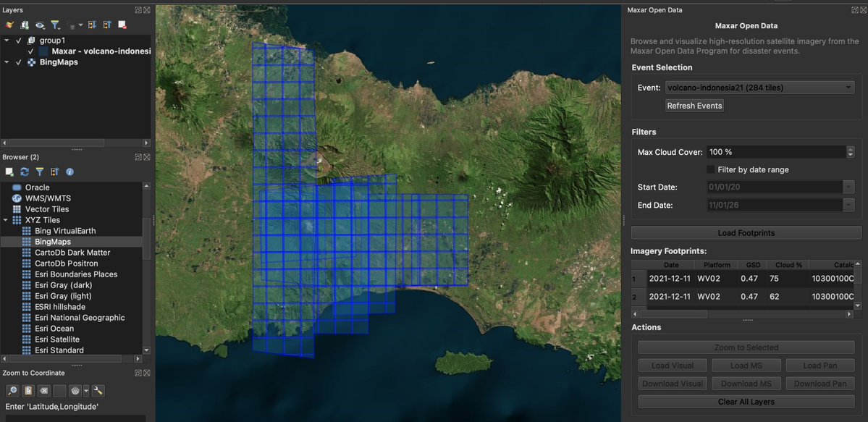Click the Zoom to Coordinate magnifier icon
868x422 pixels.
12,391
